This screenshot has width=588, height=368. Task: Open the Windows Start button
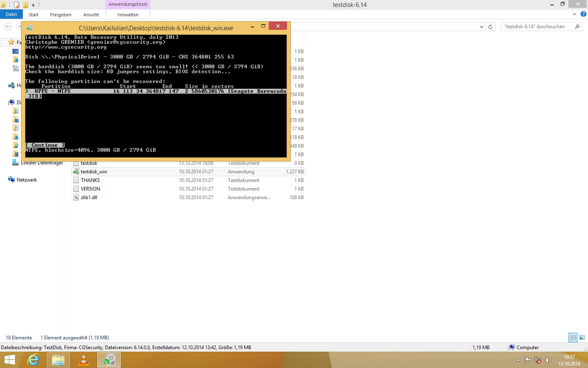click(10, 360)
